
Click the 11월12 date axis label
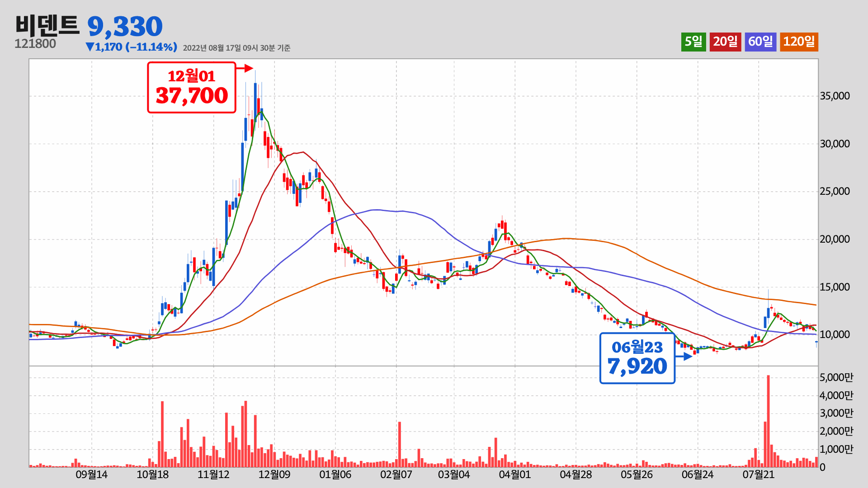pos(213,474)
